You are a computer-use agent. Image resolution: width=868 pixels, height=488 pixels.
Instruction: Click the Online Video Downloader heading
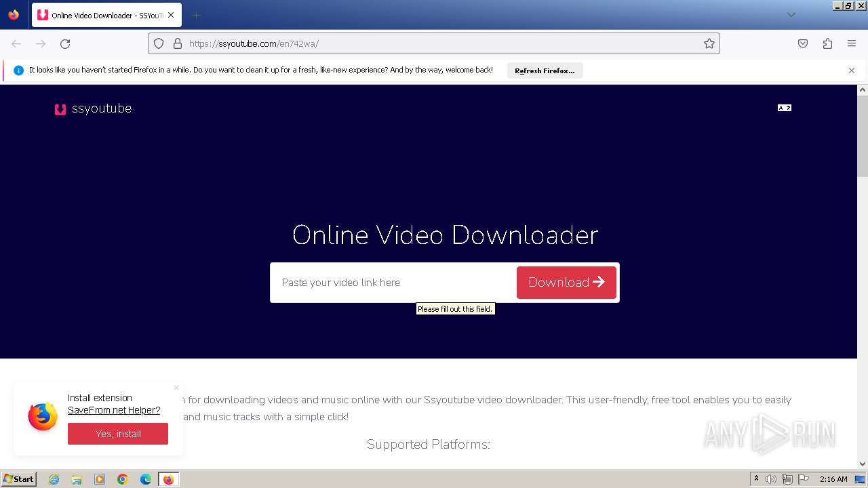[x=445, y=235]
